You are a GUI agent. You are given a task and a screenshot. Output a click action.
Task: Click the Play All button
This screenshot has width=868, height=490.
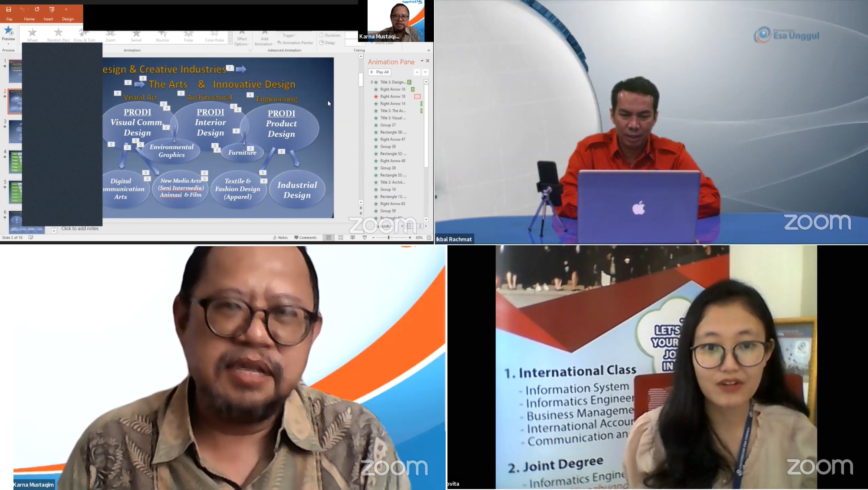380,72
